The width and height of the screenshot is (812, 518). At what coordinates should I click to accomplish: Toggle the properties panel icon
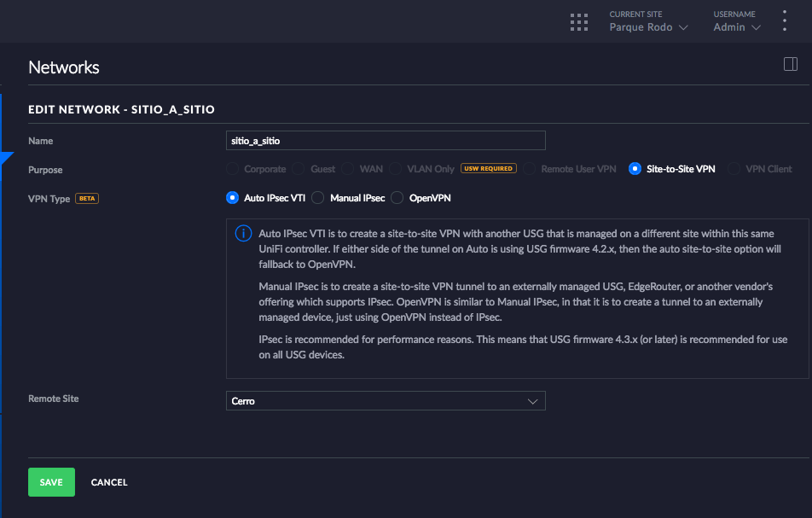790,64
